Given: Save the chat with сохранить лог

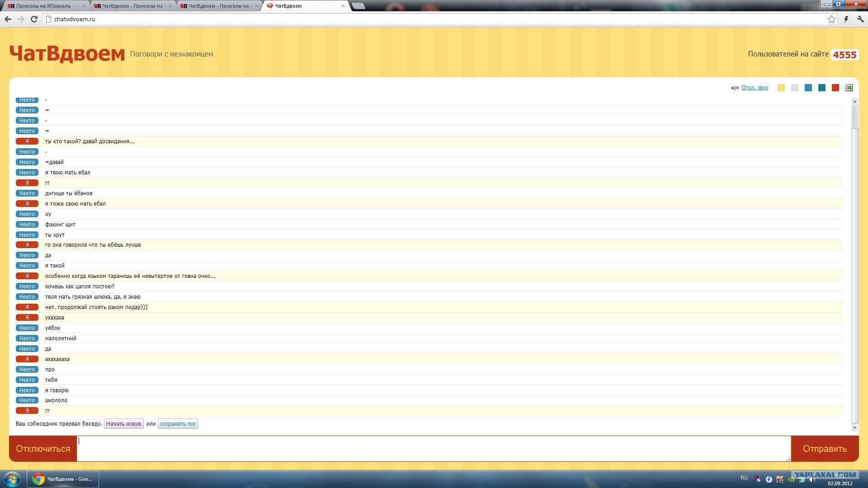Looking at the screenshot, I should [178, 424].
